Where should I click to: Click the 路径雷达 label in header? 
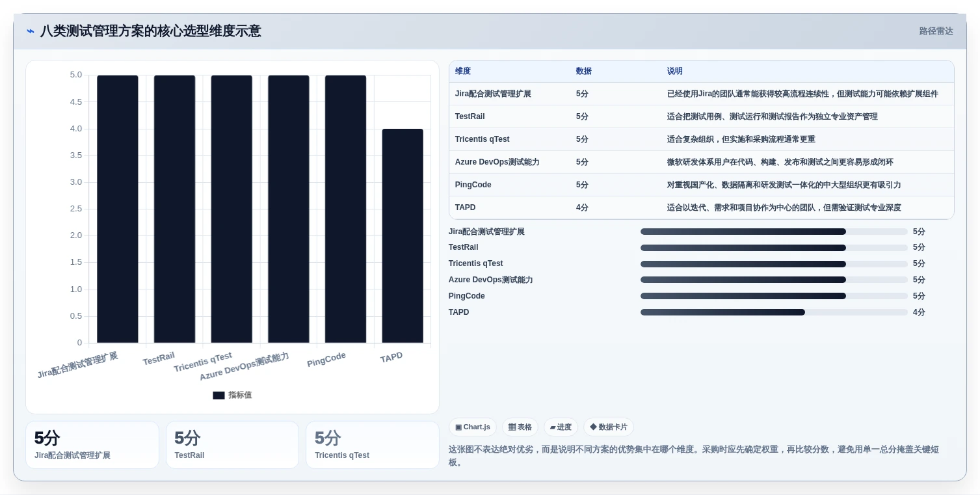[x=936, y=31]
